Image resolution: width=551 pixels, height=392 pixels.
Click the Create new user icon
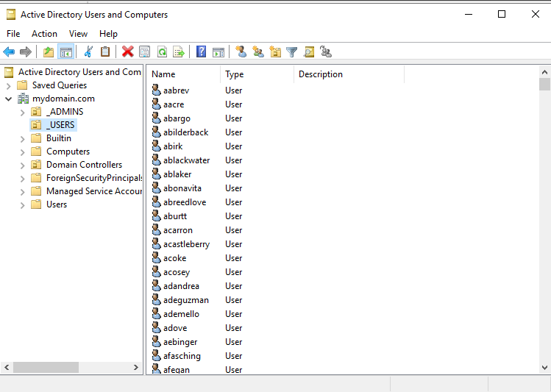[241, 51]
